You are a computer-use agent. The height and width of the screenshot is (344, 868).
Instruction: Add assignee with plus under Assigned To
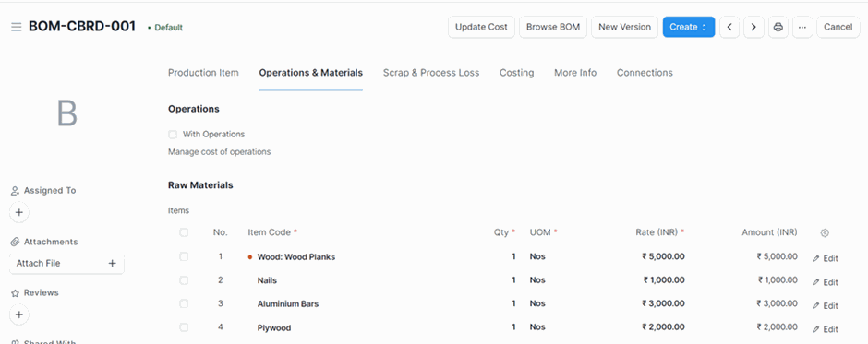click(x=19, y=212)
